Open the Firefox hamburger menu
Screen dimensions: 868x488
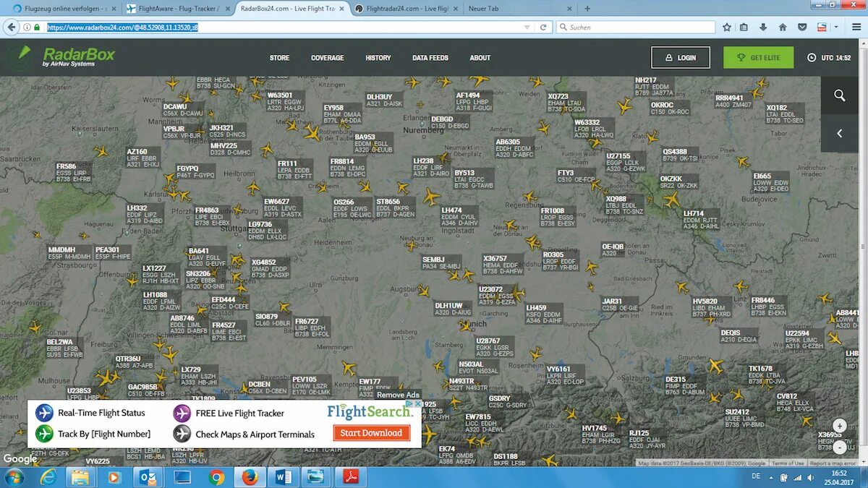pos(856,27)
